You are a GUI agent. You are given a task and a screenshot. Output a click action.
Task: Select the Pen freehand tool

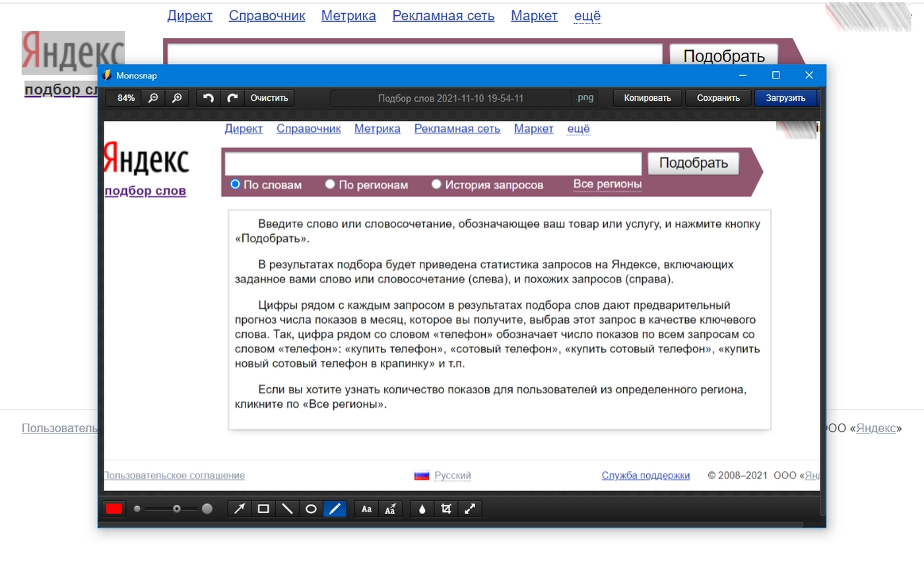(x=335, y=509)
